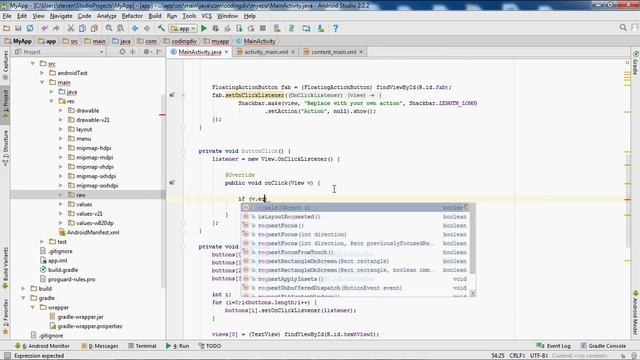
Task: Undo the last action via toolbar
Action: 44,28
